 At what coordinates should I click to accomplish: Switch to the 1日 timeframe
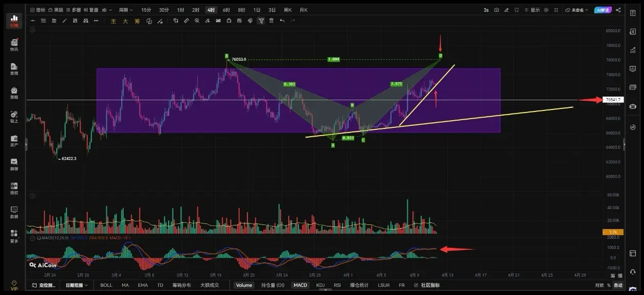(257, 10)
